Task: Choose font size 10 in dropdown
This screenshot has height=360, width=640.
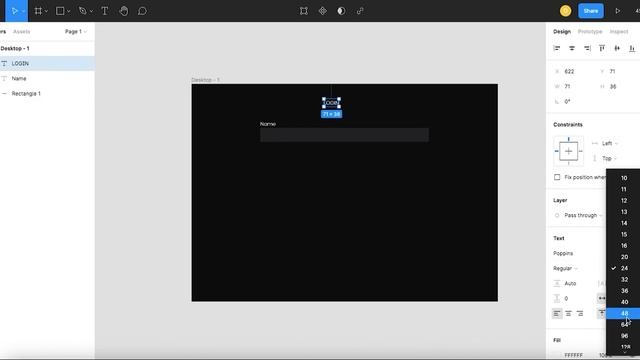Action: 623,178
